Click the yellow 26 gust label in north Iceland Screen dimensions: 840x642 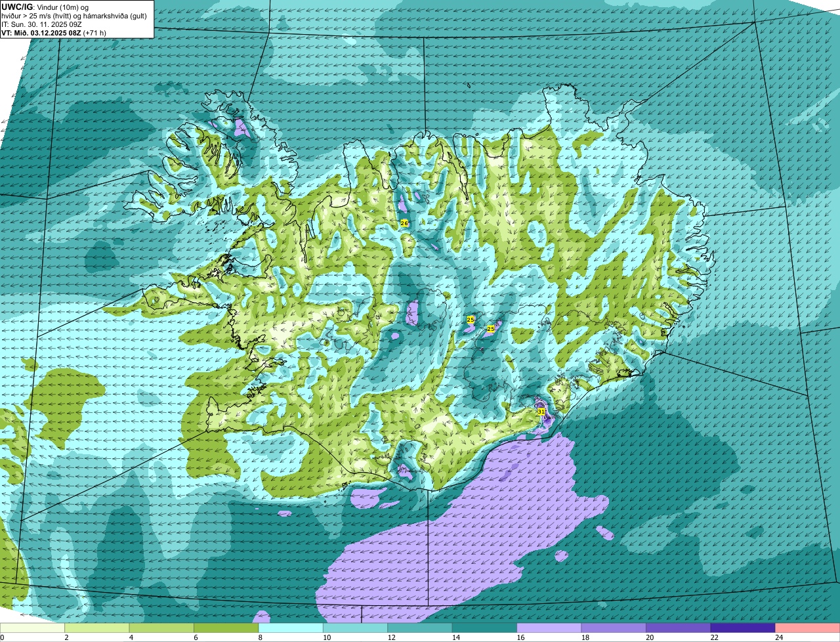pos(404,223)
